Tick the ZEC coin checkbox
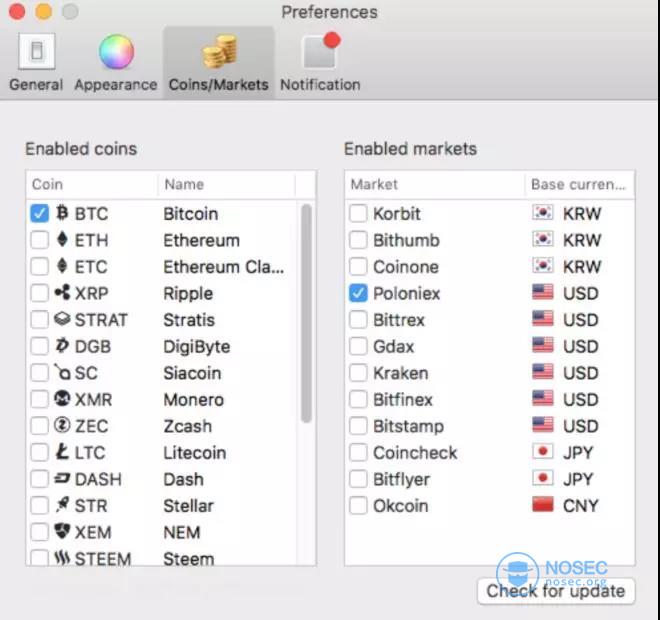 tap(40, 426)
